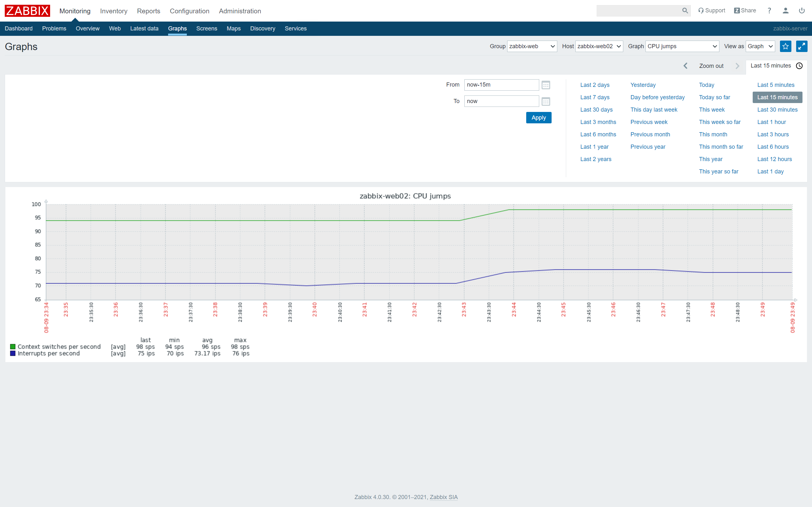This screenshot has height=507, width=812.
Task: Choose Last 12 hours range
Action: tap(775, 159)
